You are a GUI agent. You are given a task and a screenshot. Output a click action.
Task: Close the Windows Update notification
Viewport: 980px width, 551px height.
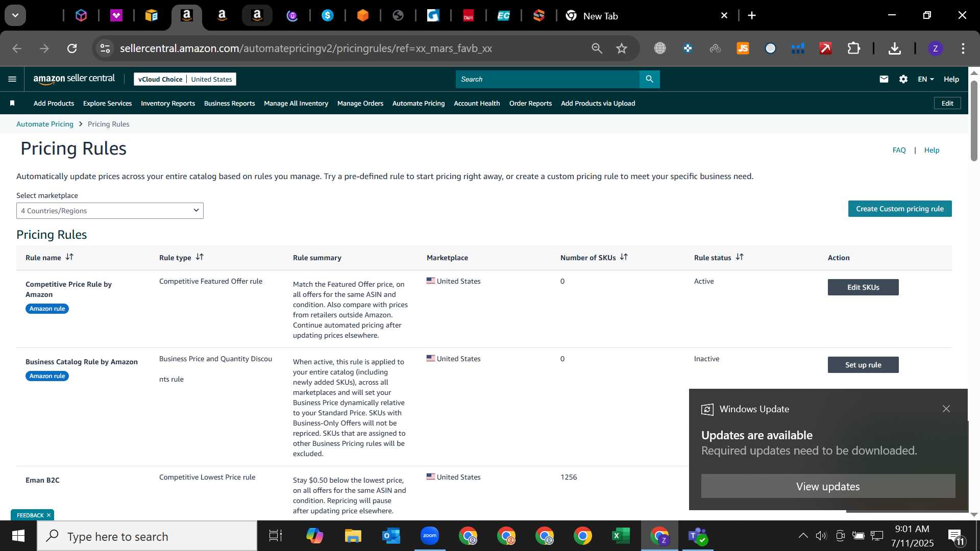point(946,409)
